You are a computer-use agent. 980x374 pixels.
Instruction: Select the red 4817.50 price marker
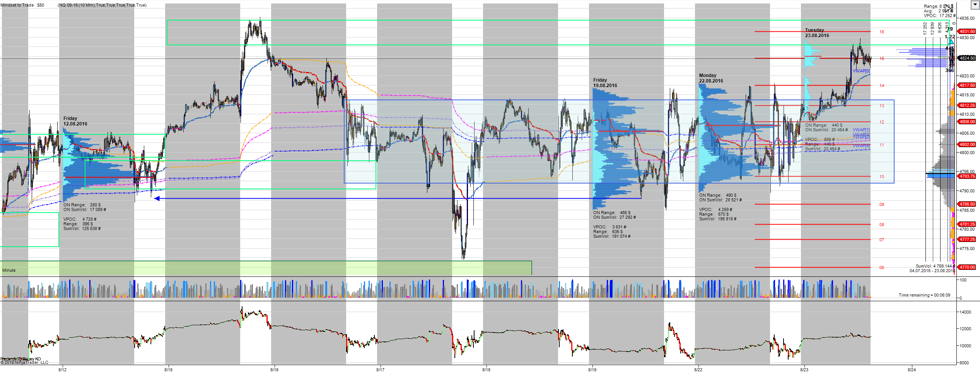[x=966, y=85]
